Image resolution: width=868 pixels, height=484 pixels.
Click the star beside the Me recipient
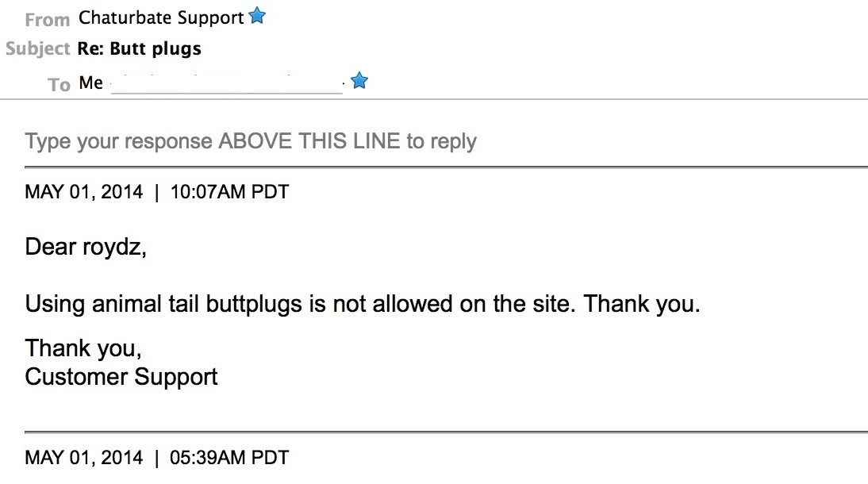click(359, 81)
